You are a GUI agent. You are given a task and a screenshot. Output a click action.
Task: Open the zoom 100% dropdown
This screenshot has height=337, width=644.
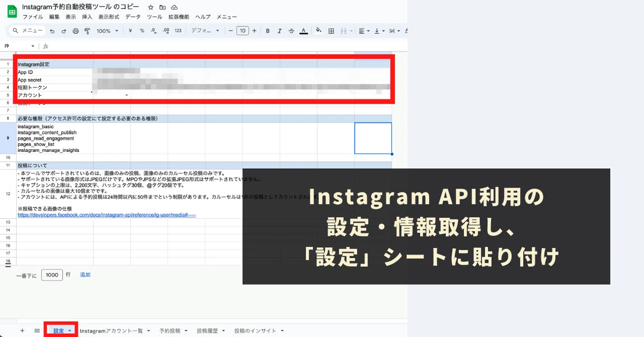pos(107,31)
